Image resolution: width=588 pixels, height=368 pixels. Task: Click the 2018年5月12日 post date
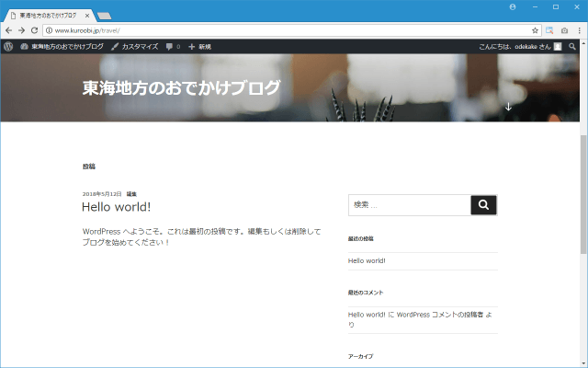click(x=102, y=194)
